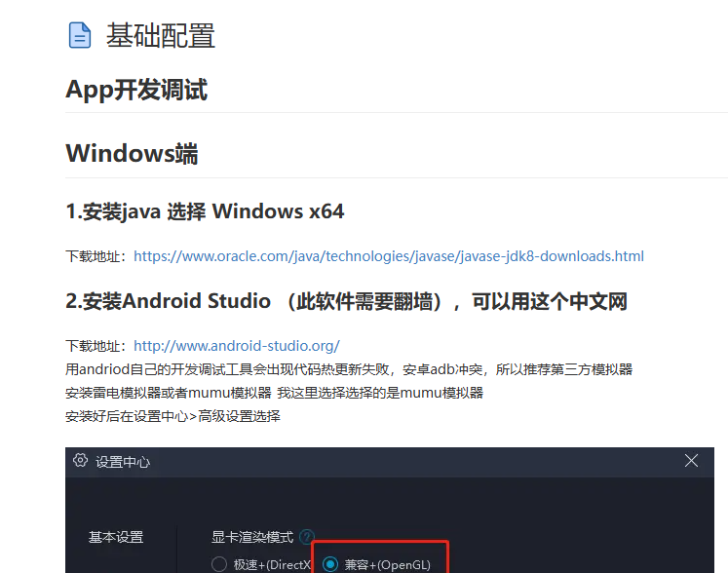Click the line about 安装雷电模拟器或者mumu模拟器
This screenshot has width=728, height=573.
tap(275, 393)
